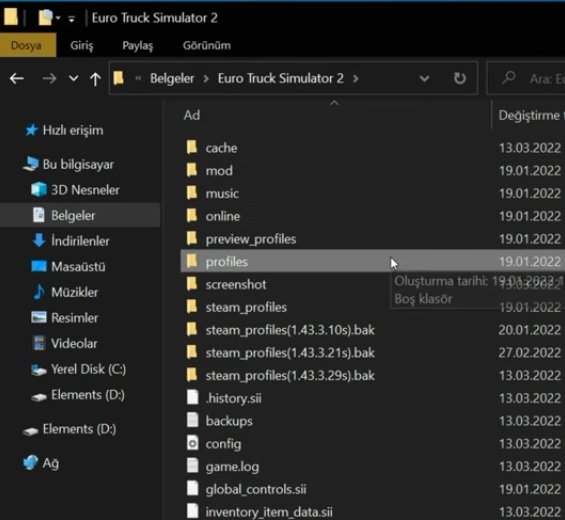The height and width of the screenshot is (520, 565).
Task: Select the profiles folder
Action: pyautogui.click(x=226, y=262)
